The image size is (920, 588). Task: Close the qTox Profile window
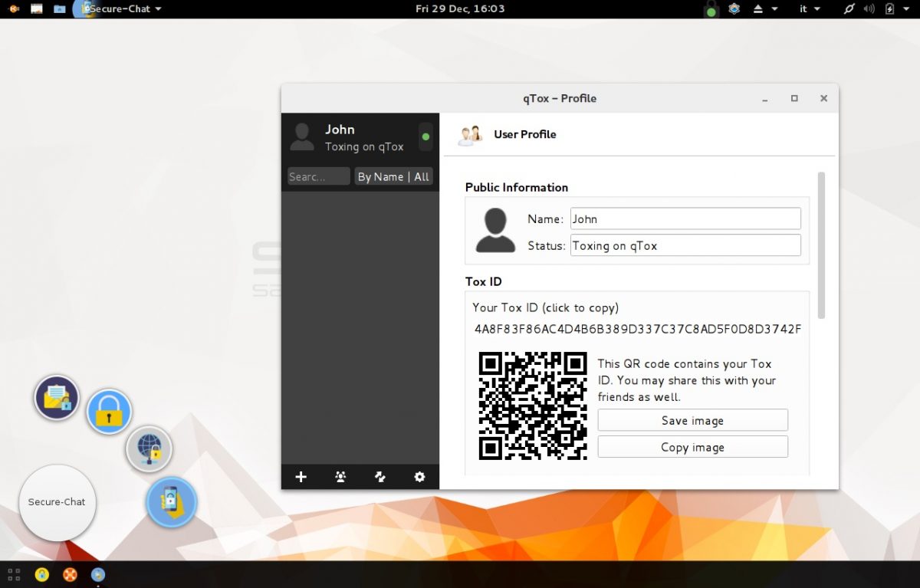click(x=823, y=98)
